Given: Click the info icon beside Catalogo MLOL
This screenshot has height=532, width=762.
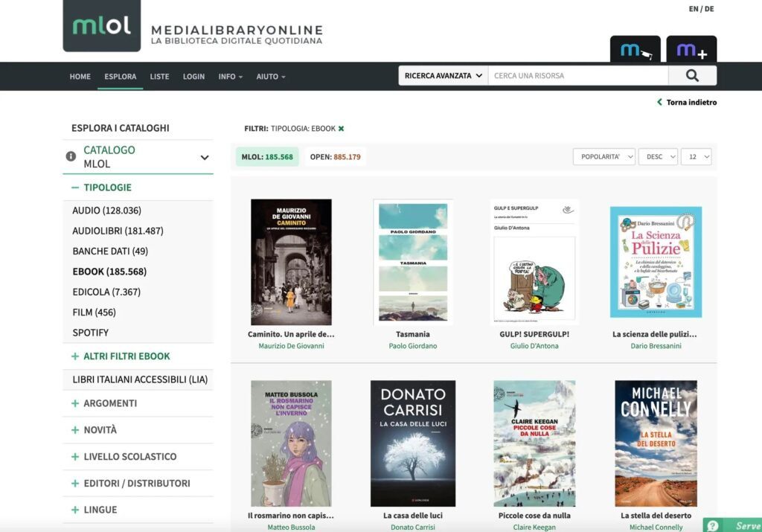Looking at the screenshot, I should [x=70, y=156].
